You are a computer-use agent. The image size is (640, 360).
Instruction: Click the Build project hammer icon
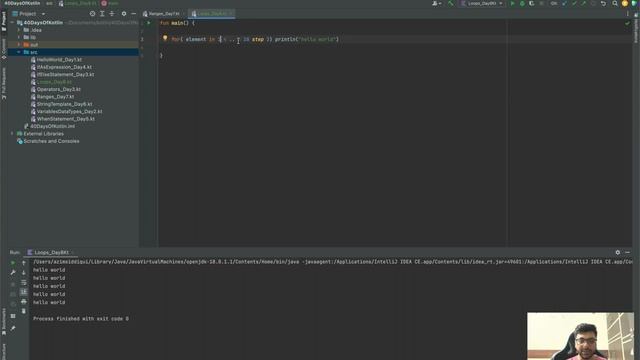451,4
